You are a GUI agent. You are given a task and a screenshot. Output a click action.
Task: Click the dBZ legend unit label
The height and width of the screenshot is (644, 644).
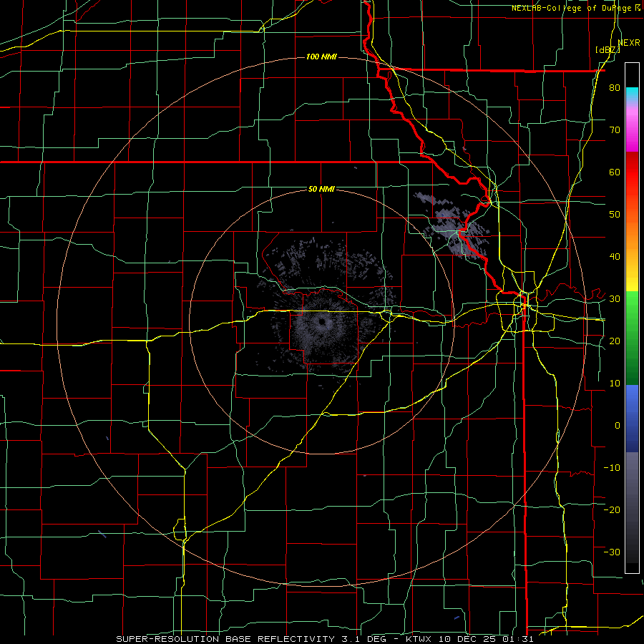pos(608,50)
